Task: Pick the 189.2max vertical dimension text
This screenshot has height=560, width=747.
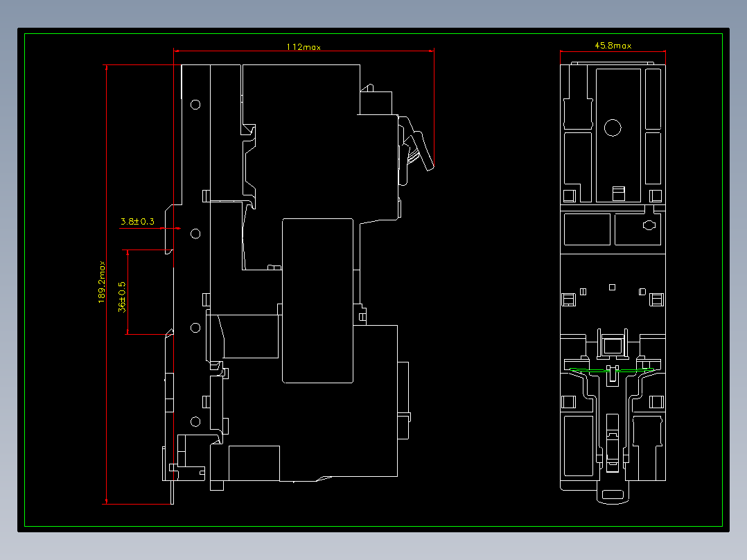Action: pos(101,282)
